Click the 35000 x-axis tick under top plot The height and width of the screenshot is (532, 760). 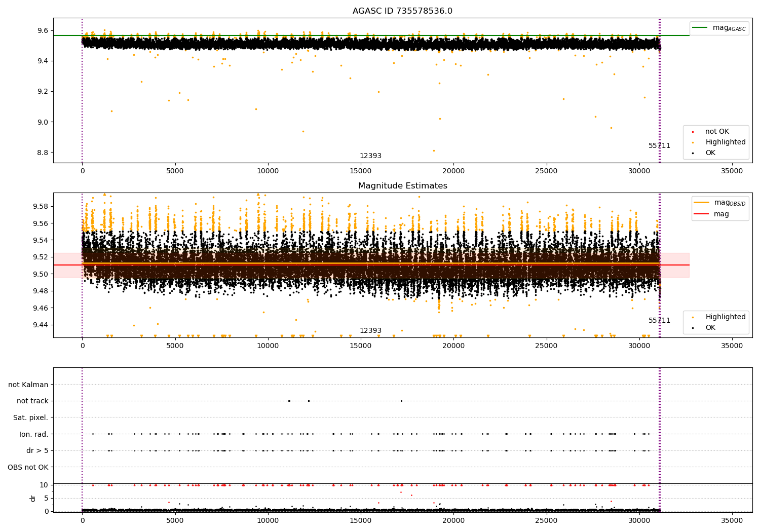[732, 171]
